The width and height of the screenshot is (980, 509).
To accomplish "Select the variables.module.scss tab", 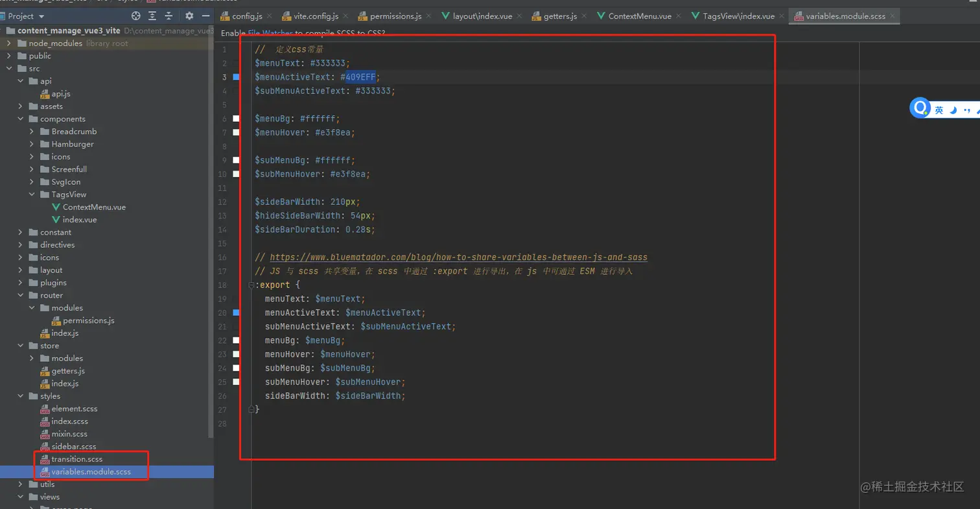I will coord(844,16).
